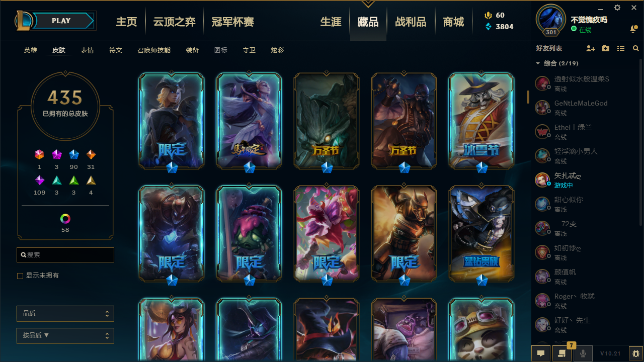
Task: Enable the 显示未拥有 checkbox
Action: (20, 276)
